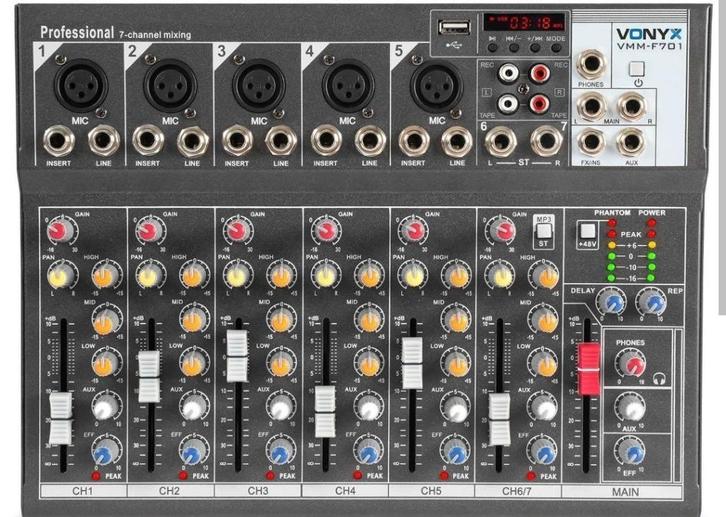Toggle the MP3/ST switch on CH6/7
The height and width of the screenshot is (517, 726).
(545, 233)
